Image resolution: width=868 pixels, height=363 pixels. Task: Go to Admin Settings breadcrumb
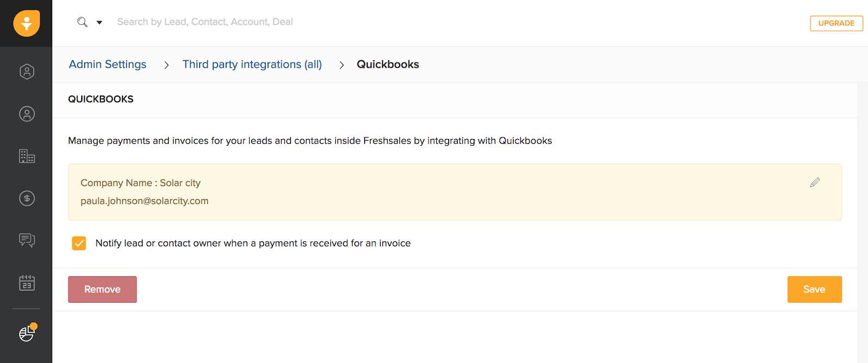pos(107,65)
